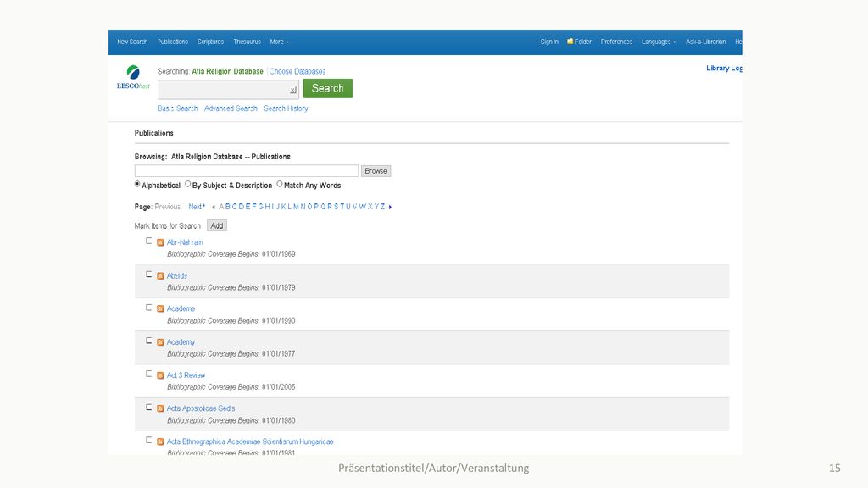Check the Academe checkbox
Viewport: 868px width, 488px height.
click(x=148, y=307)
